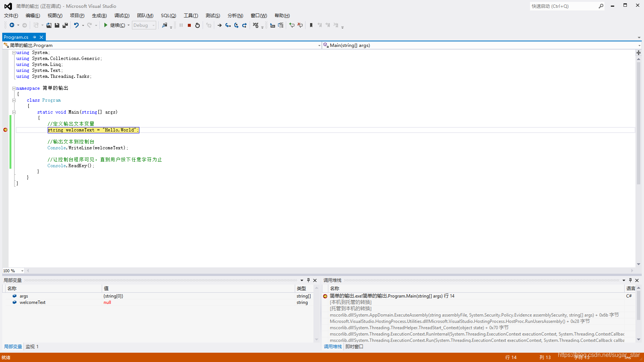Restart debugging with the circular arrow icon
The height and width of the screenshot is (362, 644).
(198, 25)
